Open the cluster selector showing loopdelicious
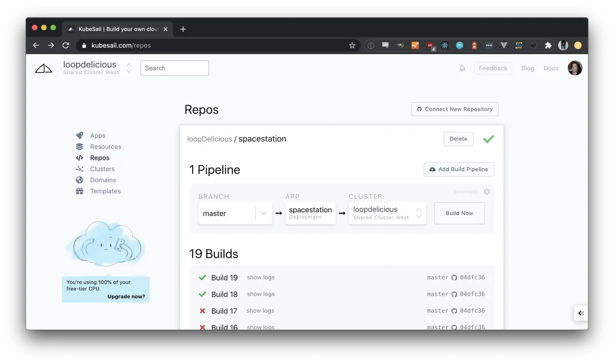This screenshot has width=614, height=364. point(387,213)
